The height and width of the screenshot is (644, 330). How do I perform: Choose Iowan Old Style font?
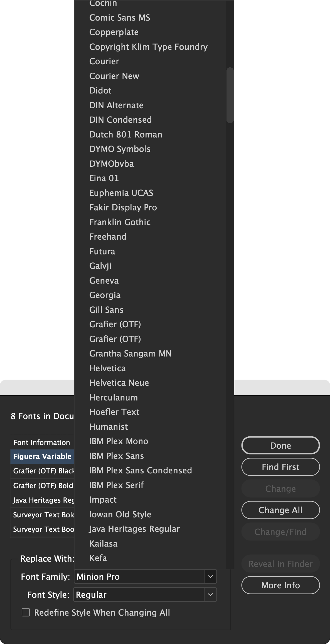click(120, 514)
